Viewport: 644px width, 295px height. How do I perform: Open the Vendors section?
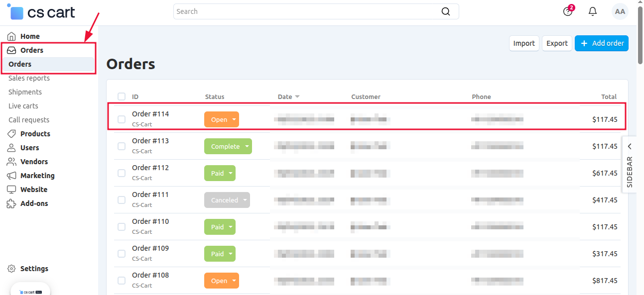tap(34, 161)
